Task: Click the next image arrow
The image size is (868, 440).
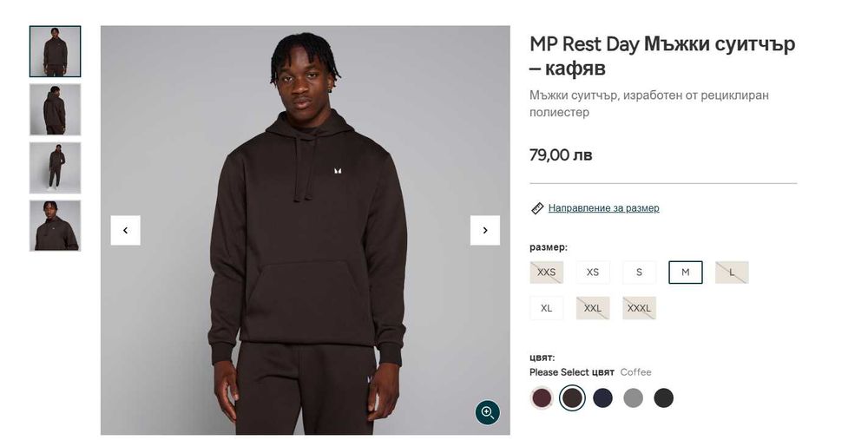Action: [x=485, y=230]
